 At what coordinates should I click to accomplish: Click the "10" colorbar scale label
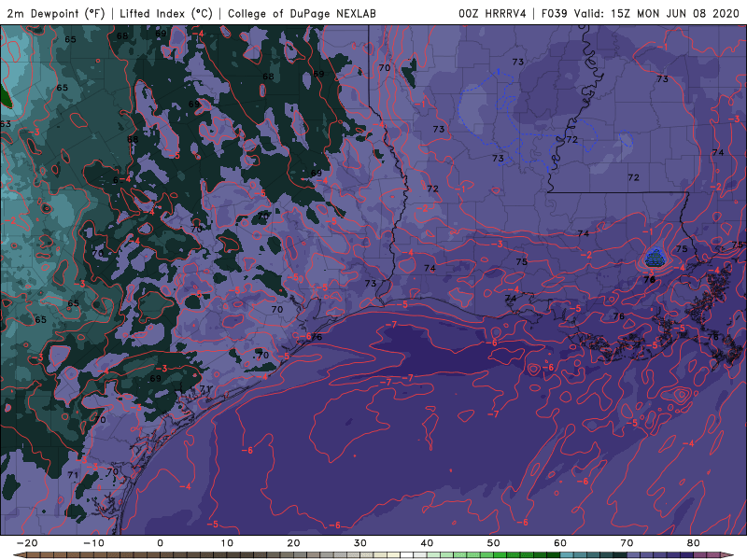click(x=227, y=543)
